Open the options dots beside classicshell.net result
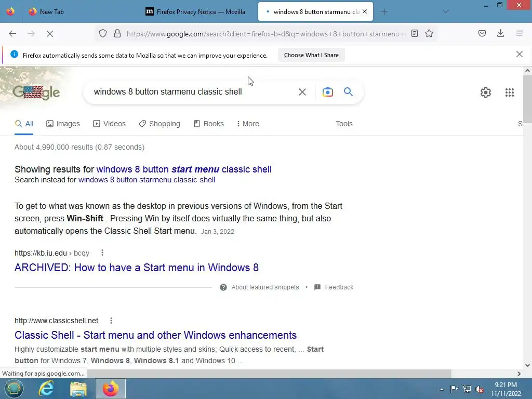 point(111,321)
